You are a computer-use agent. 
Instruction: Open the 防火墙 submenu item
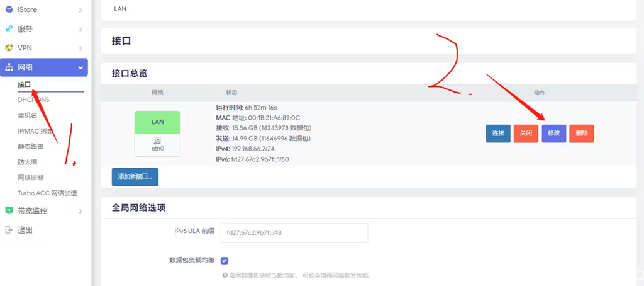27,162
